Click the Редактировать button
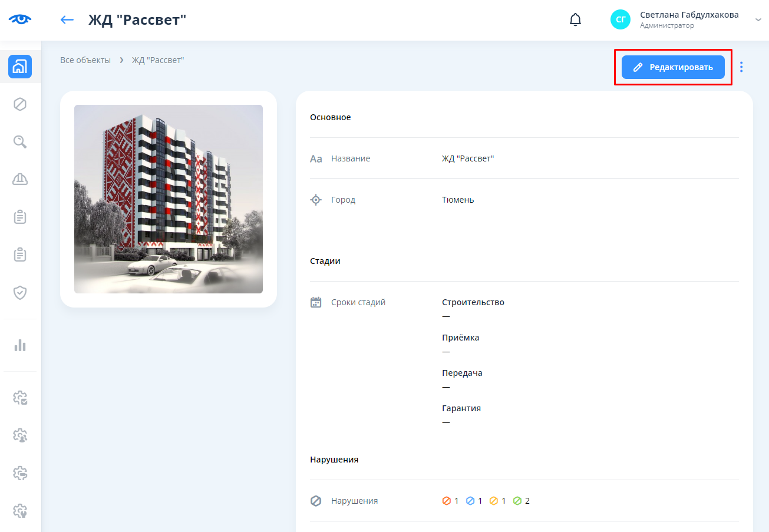 (673, 67)
